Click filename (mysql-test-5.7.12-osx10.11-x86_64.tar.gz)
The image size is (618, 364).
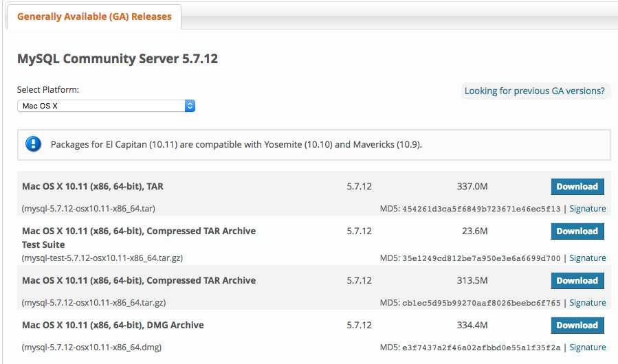102,258
